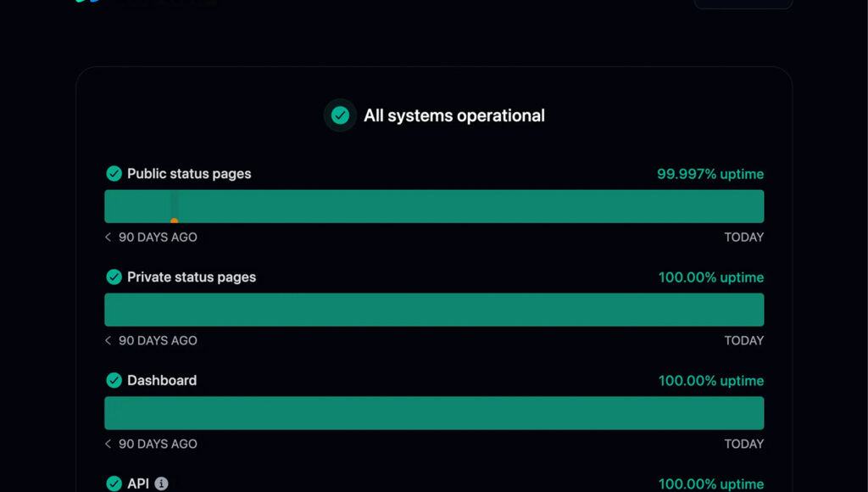Select the API component label
Screen dimensions: 868x492
(138, 484)
